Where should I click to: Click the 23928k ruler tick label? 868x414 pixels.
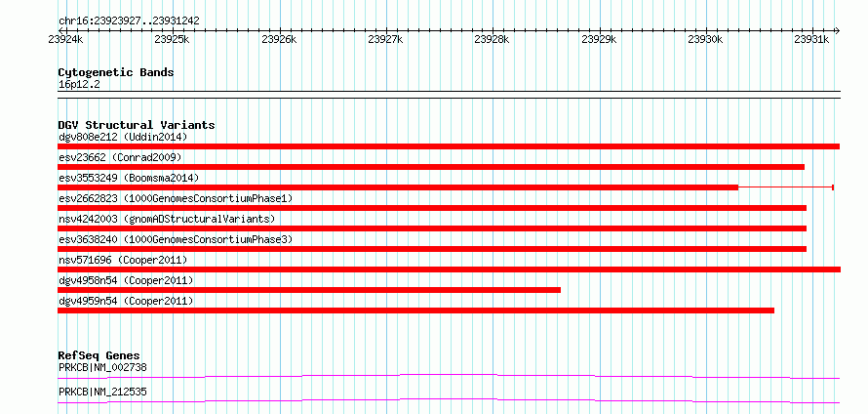tap(493, 39)
